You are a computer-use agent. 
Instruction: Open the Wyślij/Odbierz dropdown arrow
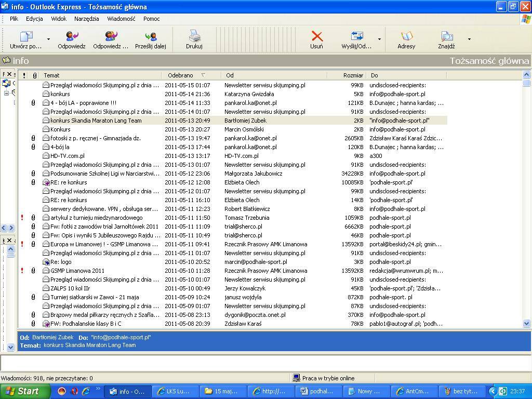[379, 39]
